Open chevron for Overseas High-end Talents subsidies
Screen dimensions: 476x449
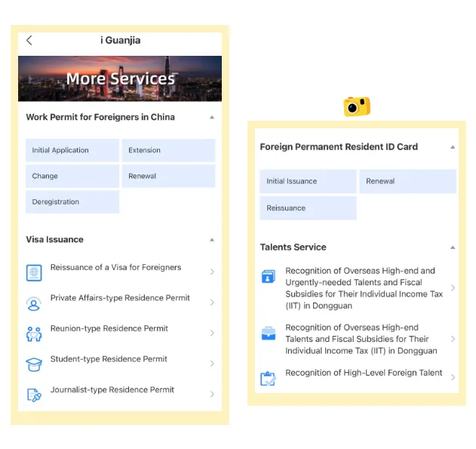(x=453, y=339)
